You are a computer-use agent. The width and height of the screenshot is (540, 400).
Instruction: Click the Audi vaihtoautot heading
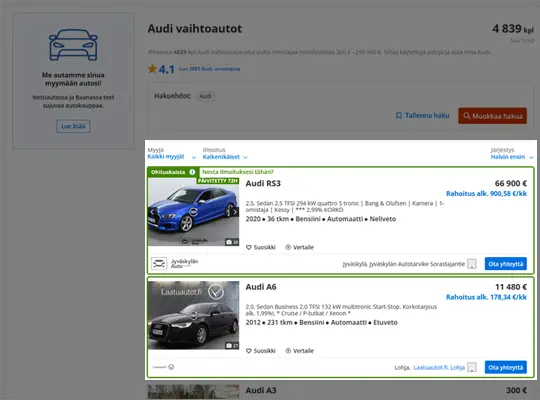click(195, 29)
